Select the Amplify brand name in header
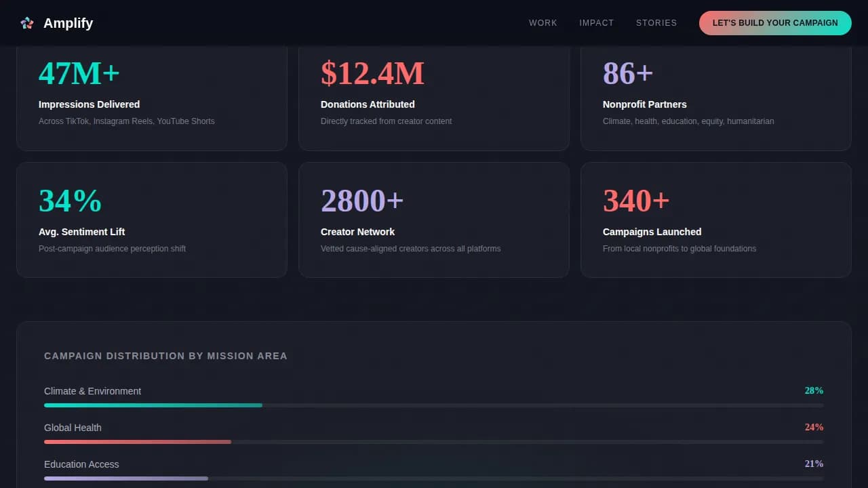 68,22
